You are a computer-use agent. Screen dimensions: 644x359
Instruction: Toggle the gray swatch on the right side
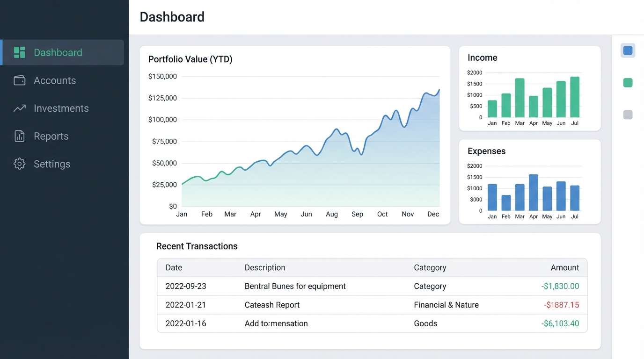pyautogui.click(x=628, y=114)
